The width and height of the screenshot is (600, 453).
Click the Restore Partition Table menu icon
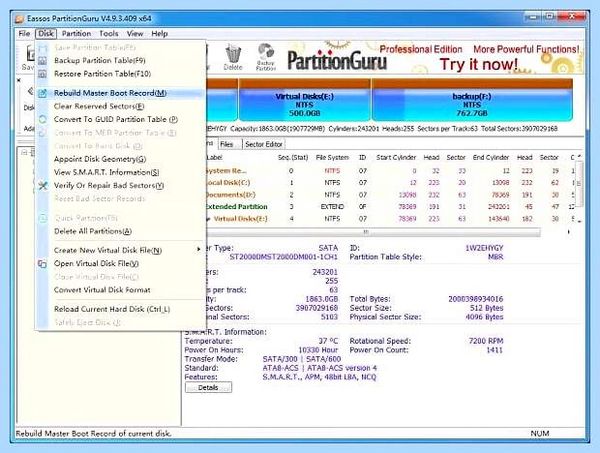tap(42, 74)
